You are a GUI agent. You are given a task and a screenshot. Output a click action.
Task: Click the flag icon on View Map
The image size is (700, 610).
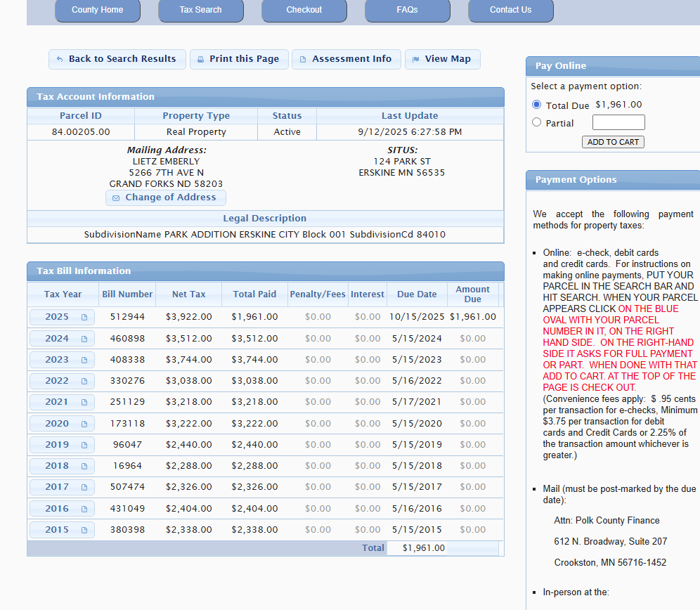tap(416, 60)
